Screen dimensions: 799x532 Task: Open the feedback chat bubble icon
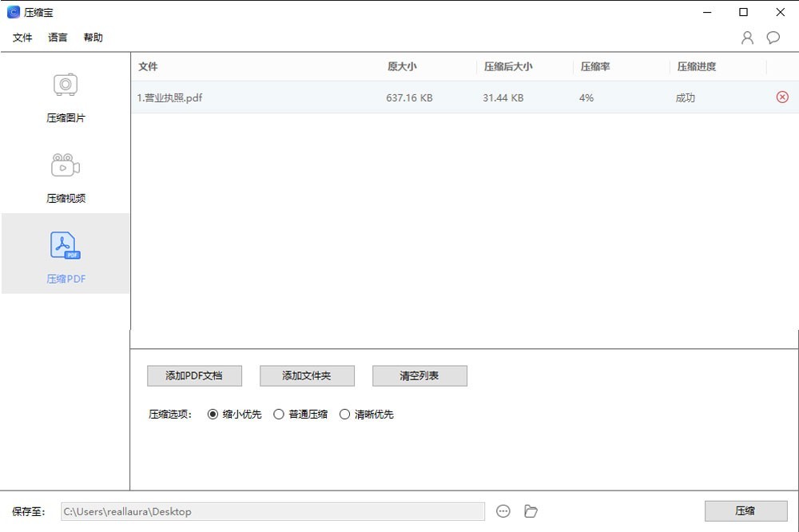pyautogui.click(x=773, y=38)
